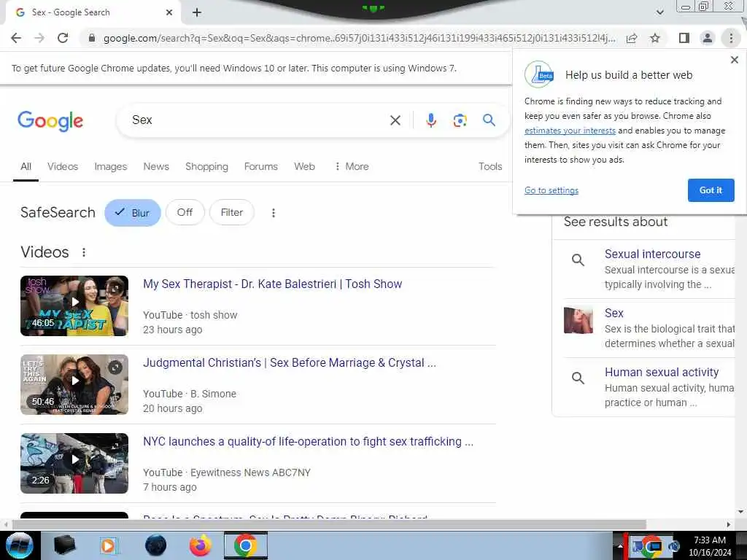
Task: Switch to the Shopping tab
Action: coord(206,167)
